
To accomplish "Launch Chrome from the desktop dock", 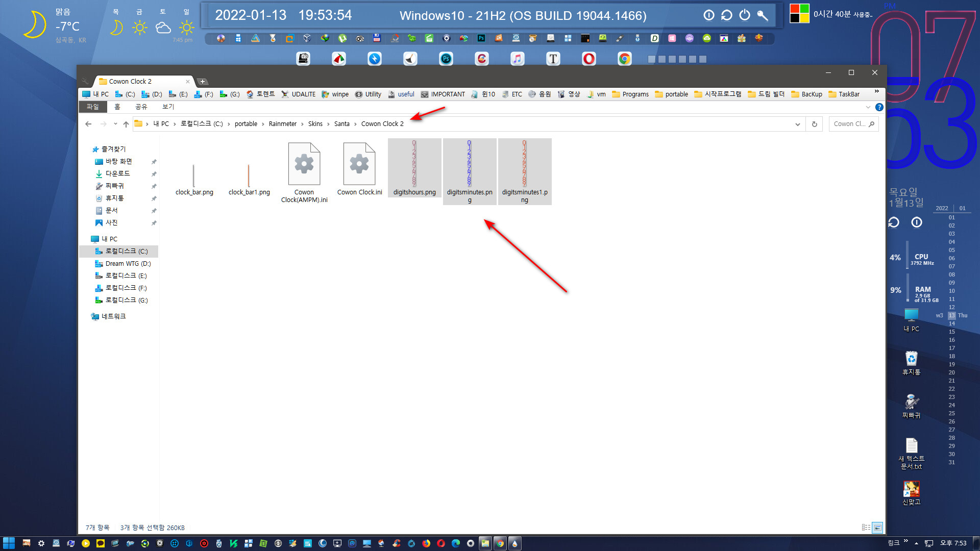I will point(624,59).
